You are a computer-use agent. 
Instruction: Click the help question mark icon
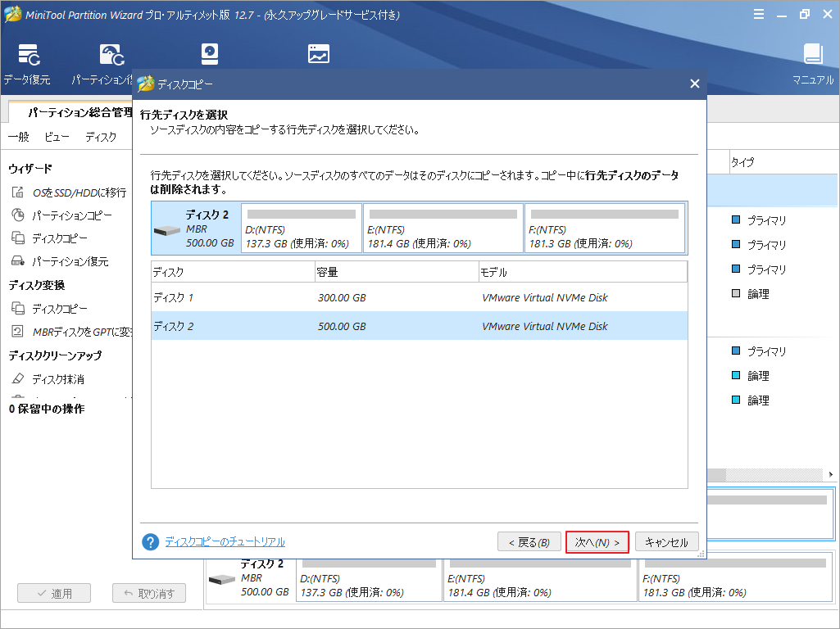[x=151, y=541]
